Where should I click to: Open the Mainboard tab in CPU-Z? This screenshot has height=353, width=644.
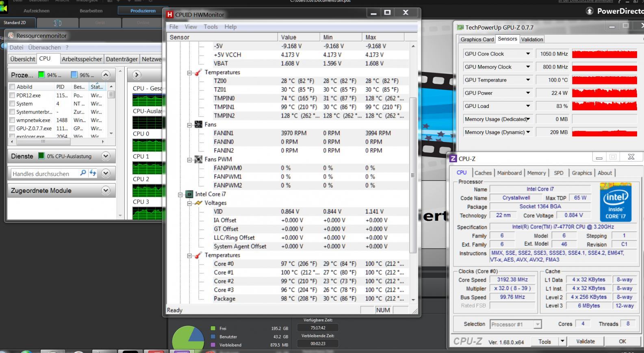[510, 173]
